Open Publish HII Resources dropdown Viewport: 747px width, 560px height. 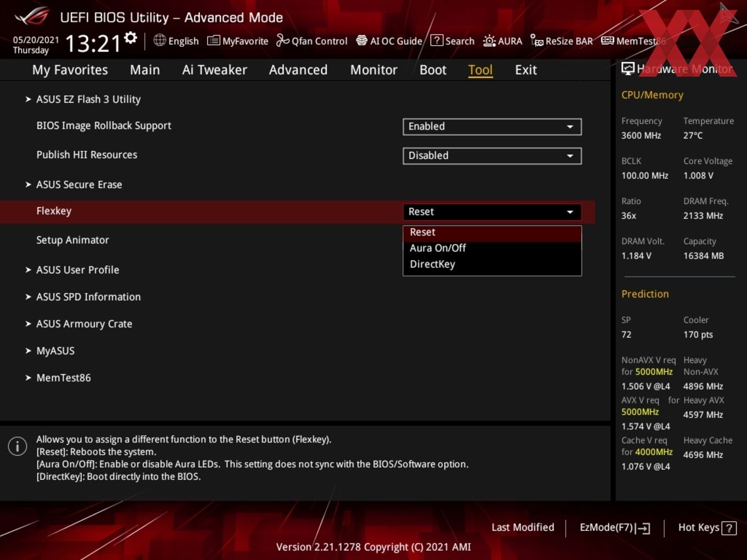point(492,156)
